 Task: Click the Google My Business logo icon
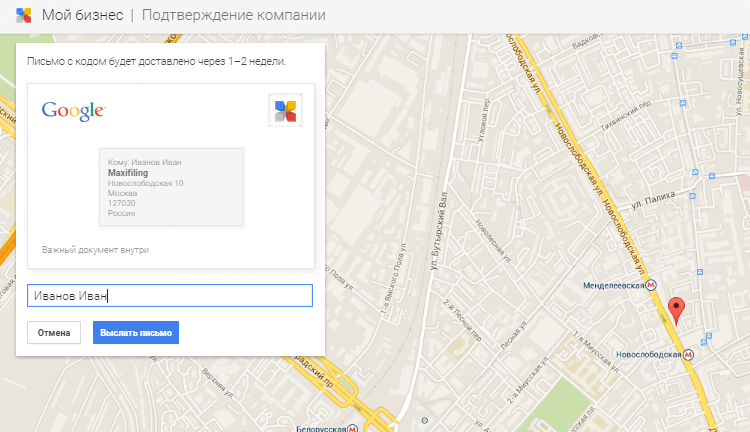click(22, 15)
